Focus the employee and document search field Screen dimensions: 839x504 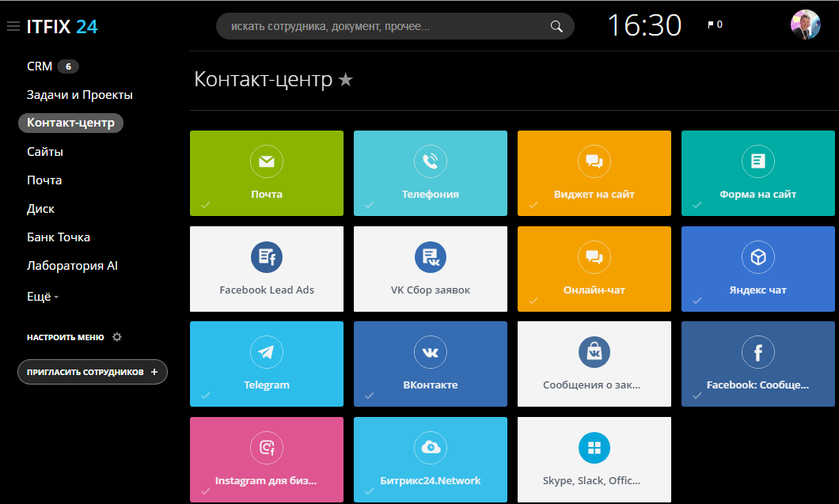click(395, 26)
